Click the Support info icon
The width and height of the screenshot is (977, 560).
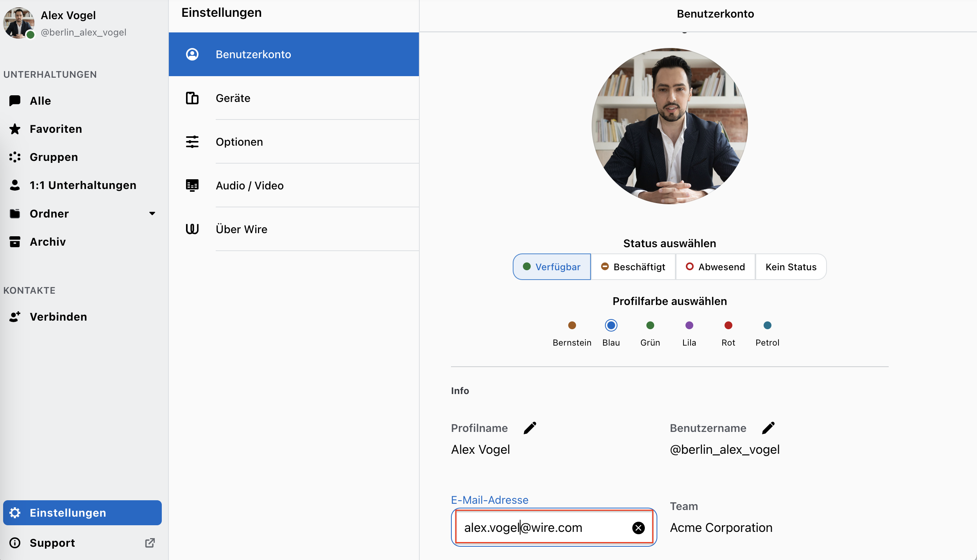pyautogui.click(x=15, y=543)
